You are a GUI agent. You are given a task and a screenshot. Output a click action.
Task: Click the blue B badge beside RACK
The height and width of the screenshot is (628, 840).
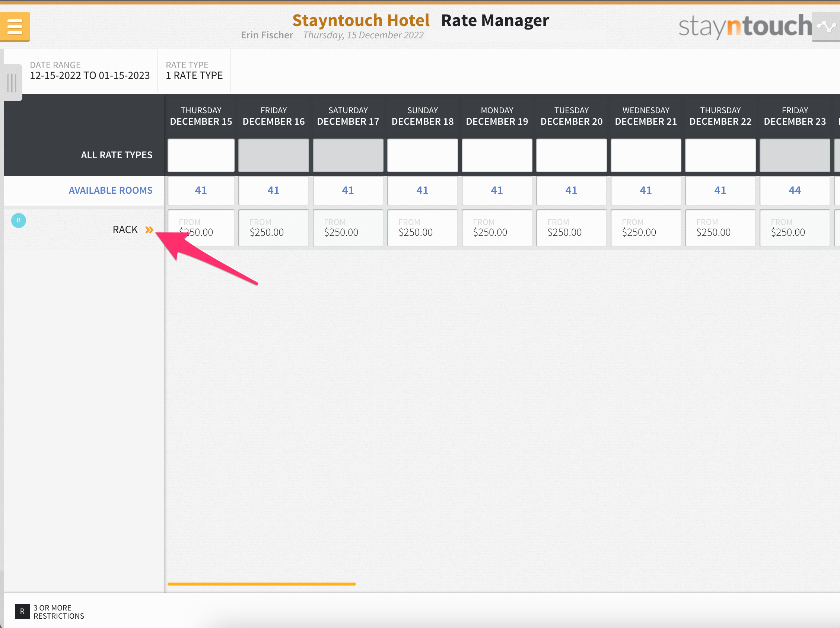(19, 221)
